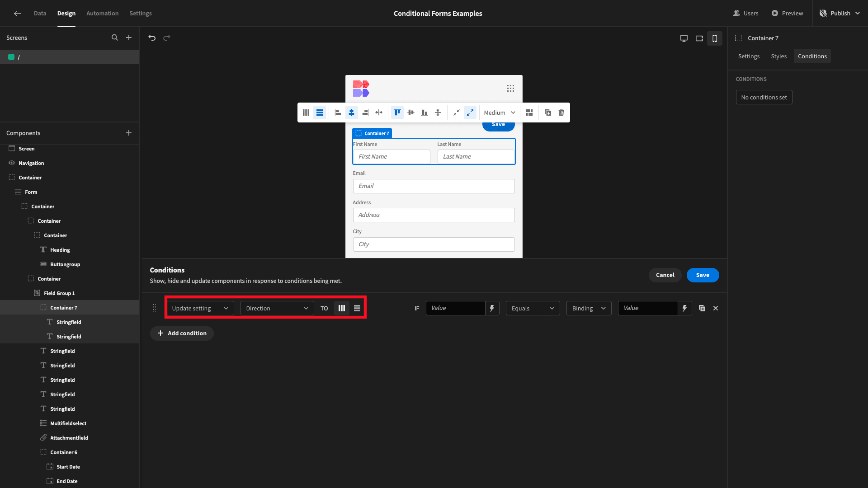Select the mobile preview icon
The image size is (868, 488).
point(715,38)
